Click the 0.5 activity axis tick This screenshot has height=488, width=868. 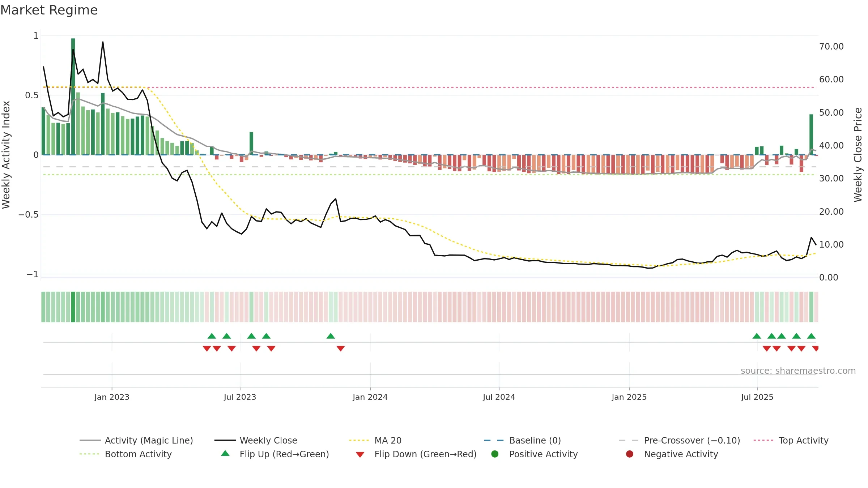pyautogui.click(x=31, y=95)
